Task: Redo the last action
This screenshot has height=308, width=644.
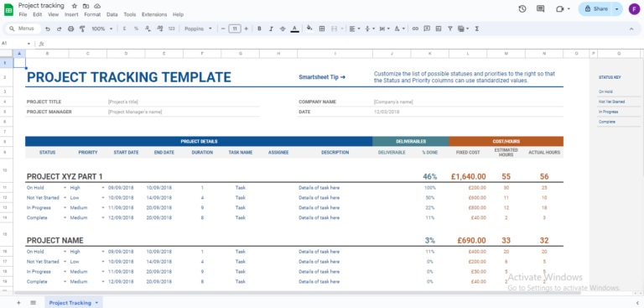Action: (60, 29)
